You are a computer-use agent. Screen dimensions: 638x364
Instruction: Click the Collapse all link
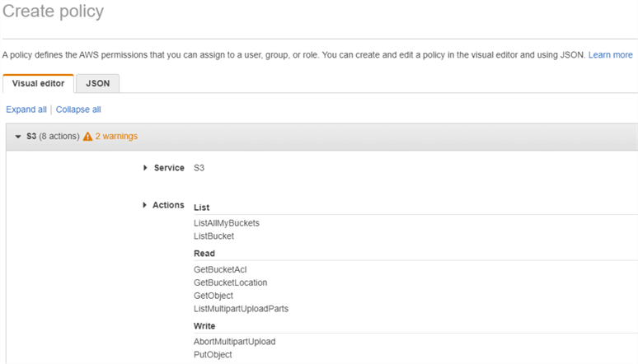coord(78,110)
